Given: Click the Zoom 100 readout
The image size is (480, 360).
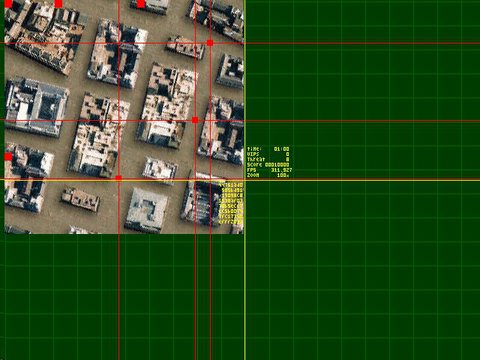Looking at the screenshot, I should 268,175.
